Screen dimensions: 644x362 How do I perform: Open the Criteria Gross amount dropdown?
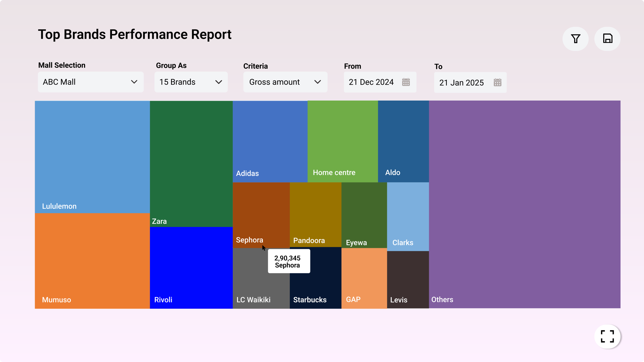click(285, 82)
